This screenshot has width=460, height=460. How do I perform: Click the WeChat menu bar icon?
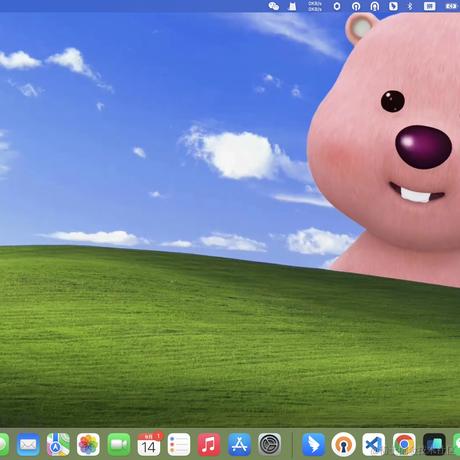pos(274,6)
